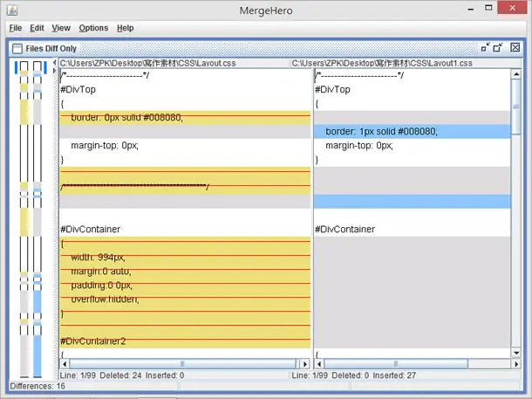This screenshot has width=532, height=399.
Task: Open the File menu
Action: coord(16,28)
